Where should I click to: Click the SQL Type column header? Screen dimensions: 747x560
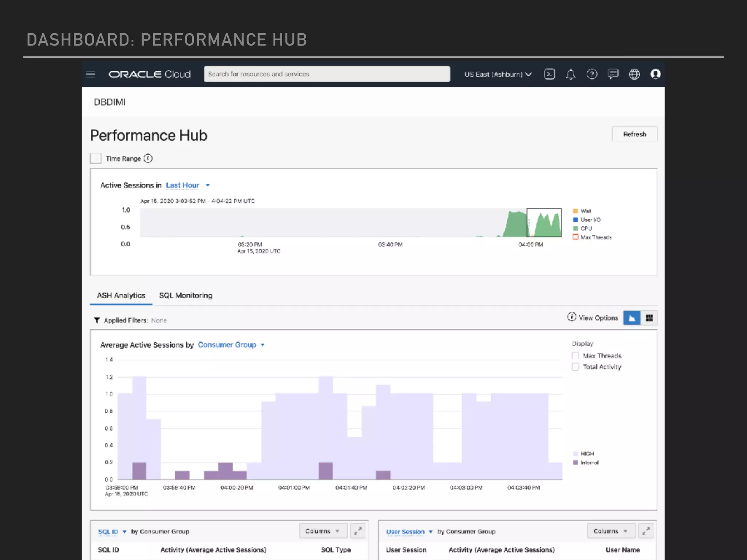coord(336,550)
